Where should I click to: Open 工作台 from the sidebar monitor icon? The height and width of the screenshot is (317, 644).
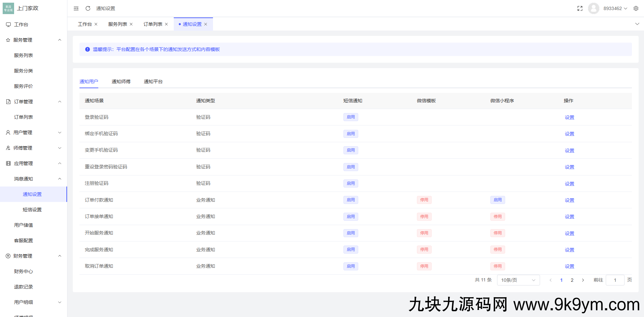click(x=8, y=24)
